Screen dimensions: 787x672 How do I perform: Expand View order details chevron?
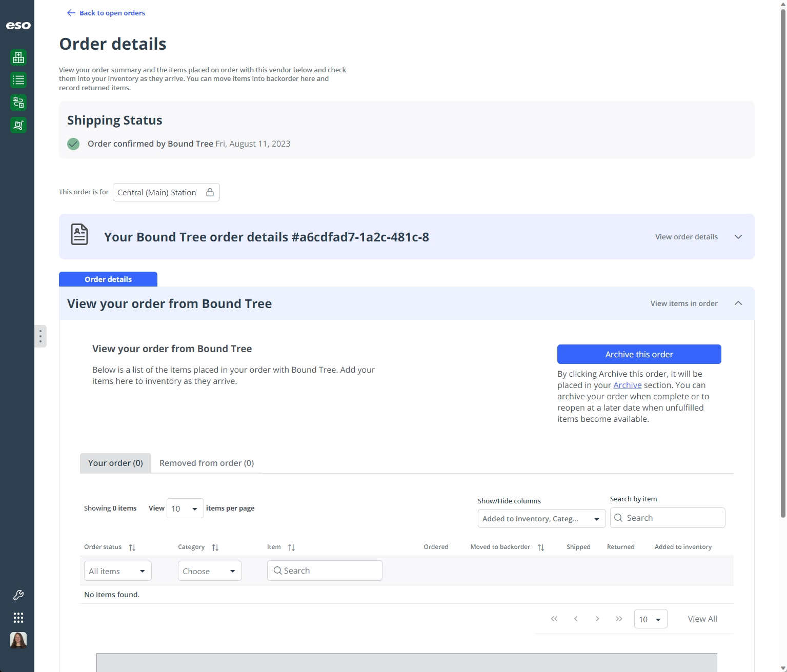point(738,237)
